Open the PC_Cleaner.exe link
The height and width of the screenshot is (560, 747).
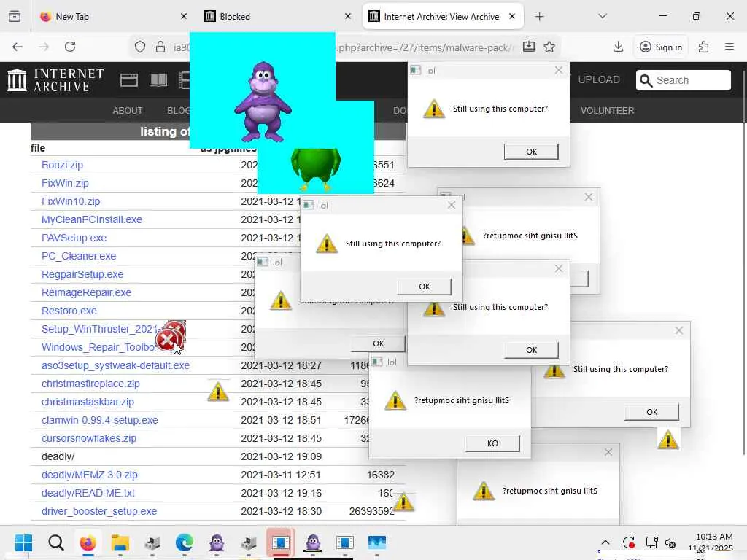79,256
